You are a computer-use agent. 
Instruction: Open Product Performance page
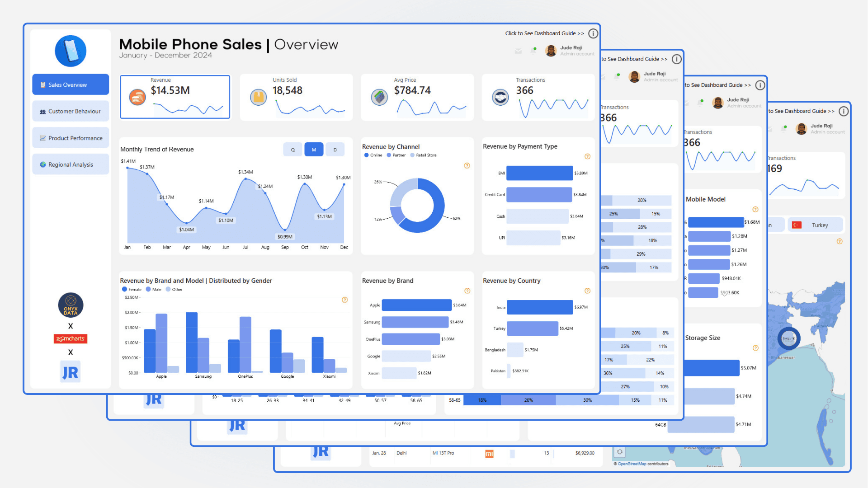click(71, 138)
